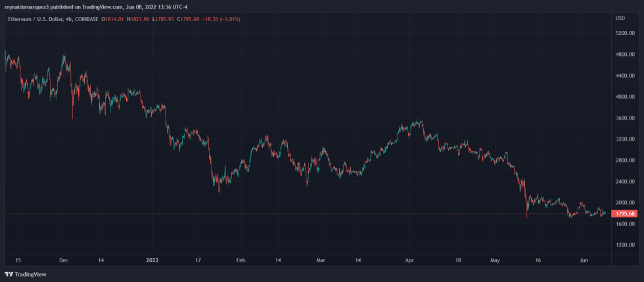
Task: Click the price change −18.35 (−1.01%)
Action: tap(222, 19)
